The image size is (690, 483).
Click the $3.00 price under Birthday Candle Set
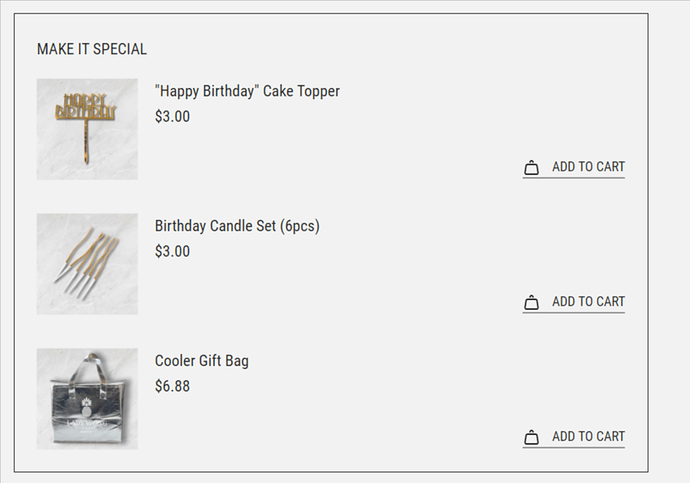(172, 251)
